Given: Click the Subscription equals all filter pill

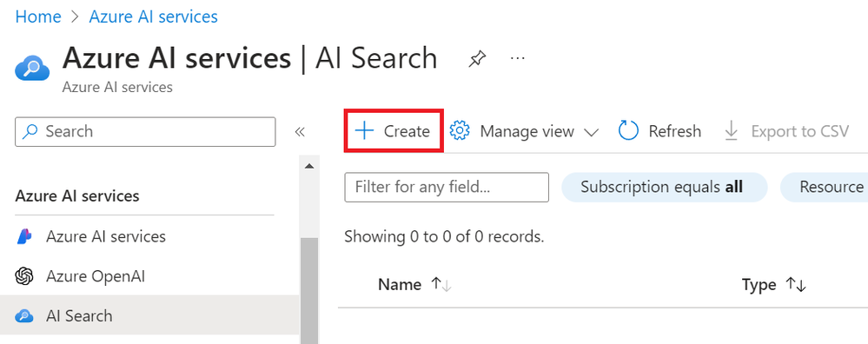Looking at the screenshot, I should pyautogui.click(x=665, y=187).
